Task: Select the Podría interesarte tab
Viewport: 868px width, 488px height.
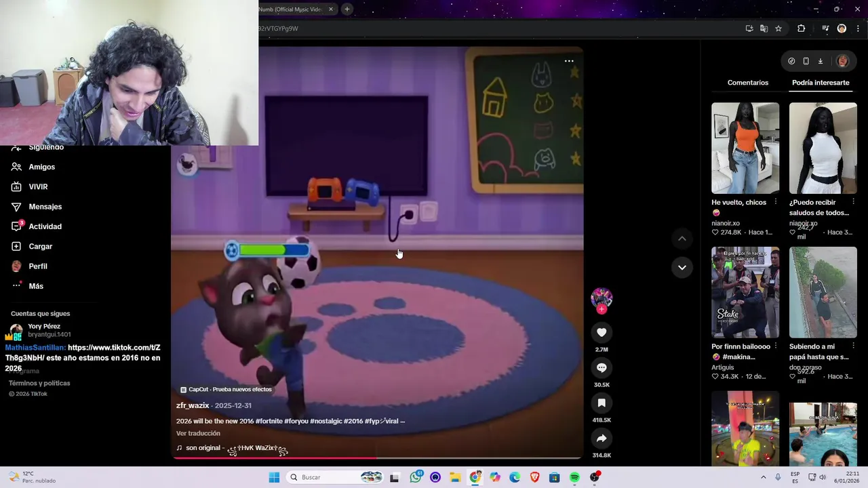Action: coord(821,83)
